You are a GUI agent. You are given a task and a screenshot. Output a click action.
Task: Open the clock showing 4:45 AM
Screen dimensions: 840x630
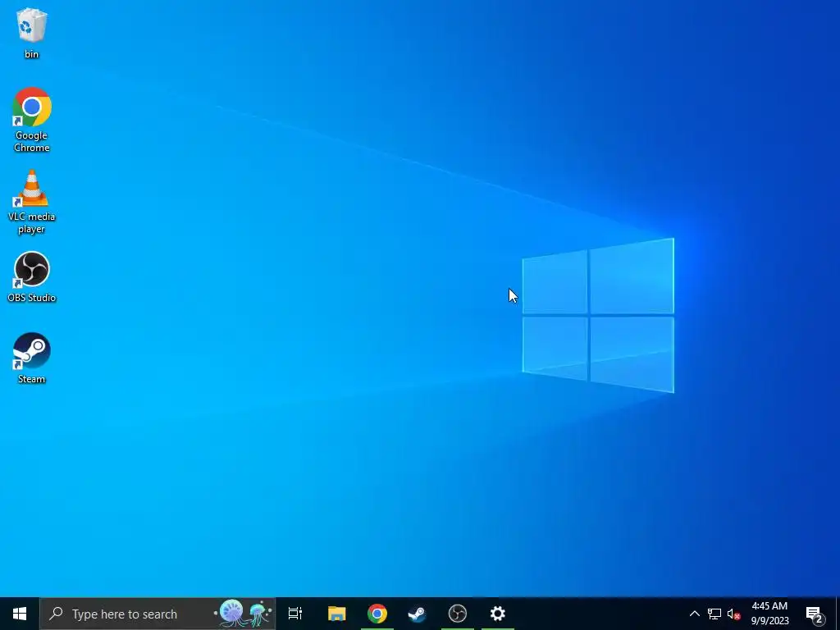[x=769, y=614]
